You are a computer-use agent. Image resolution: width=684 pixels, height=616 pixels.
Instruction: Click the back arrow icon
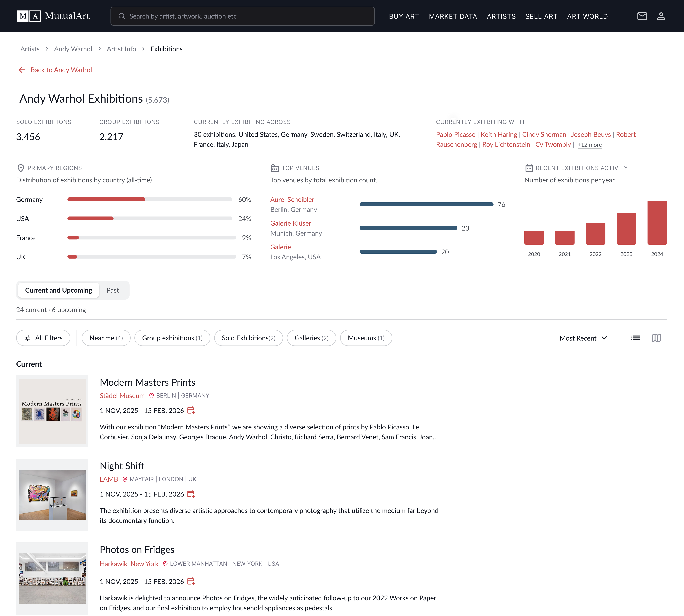tap(22, 70)
